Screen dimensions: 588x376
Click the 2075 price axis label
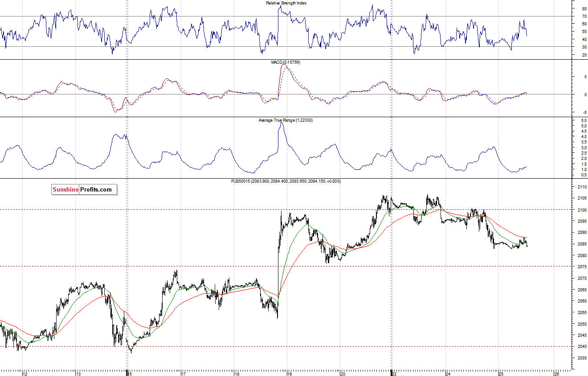click(582, 267)
